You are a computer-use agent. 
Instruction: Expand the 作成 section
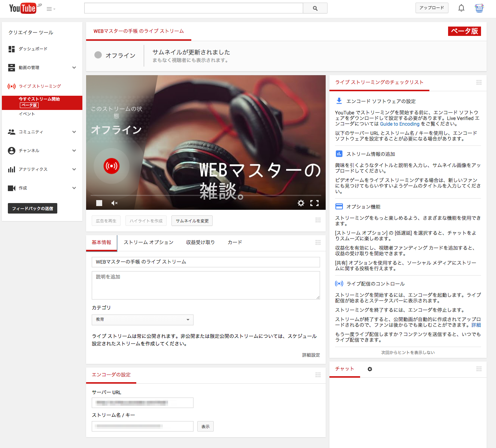tap(74, 188)
